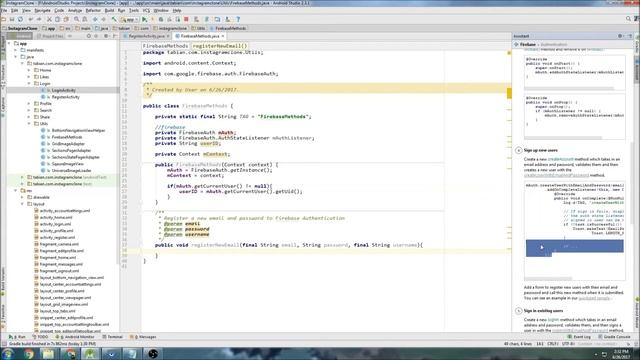Select RegisterActivity in project tree
Viewport: 640px width, 360px height.
click(x=65, y=97)
